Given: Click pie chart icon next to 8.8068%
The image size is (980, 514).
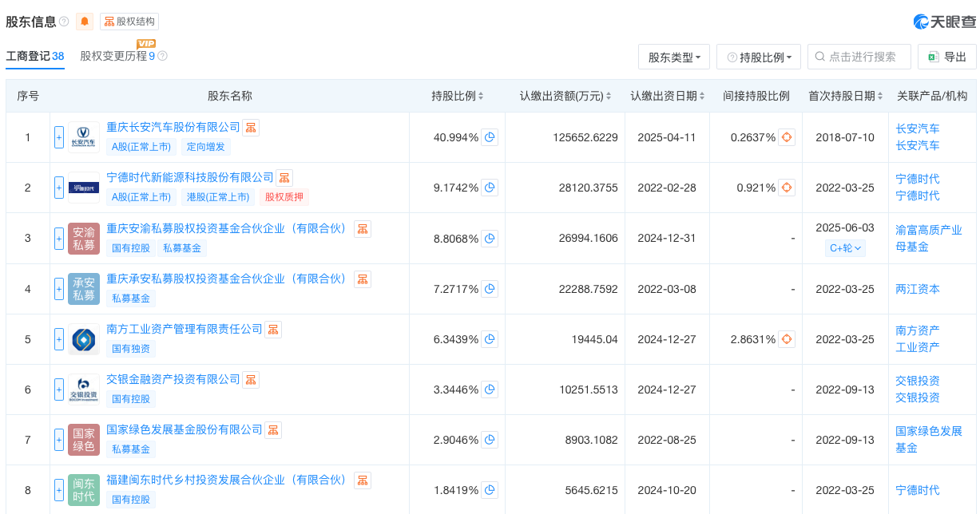Looking at the screenshot, I should pos(490,238).
